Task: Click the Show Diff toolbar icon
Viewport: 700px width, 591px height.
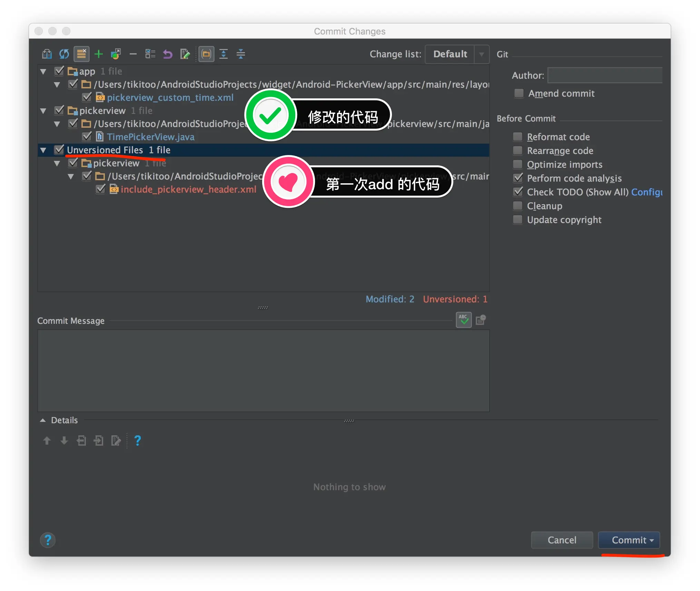Action: [x=47, y=54]
